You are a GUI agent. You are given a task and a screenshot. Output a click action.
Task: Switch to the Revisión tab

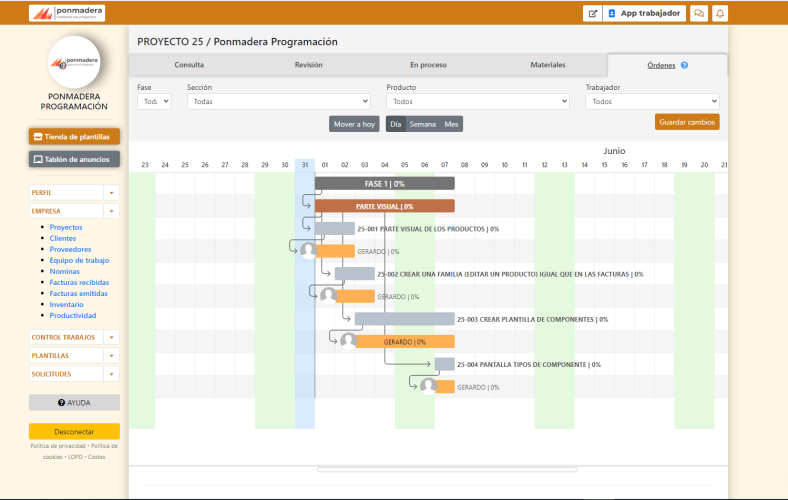(308, 65)
